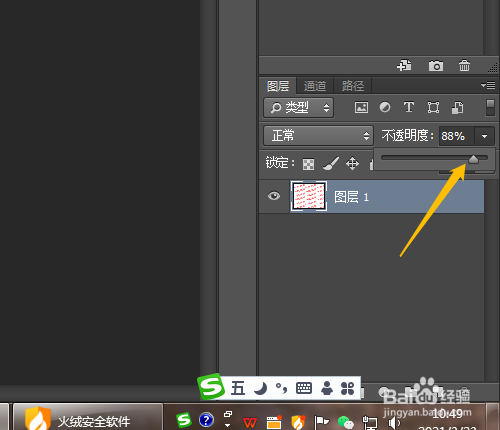Screen dimensions: 500x430
Task: Click the small restore icon above tray arrow
Action: pyautogui.click(x=228, y=414)
